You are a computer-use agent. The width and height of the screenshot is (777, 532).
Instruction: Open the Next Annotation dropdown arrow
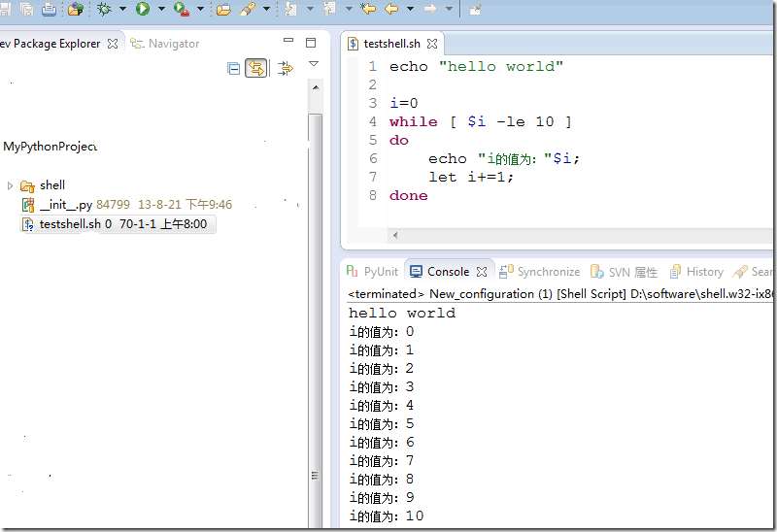310,9
